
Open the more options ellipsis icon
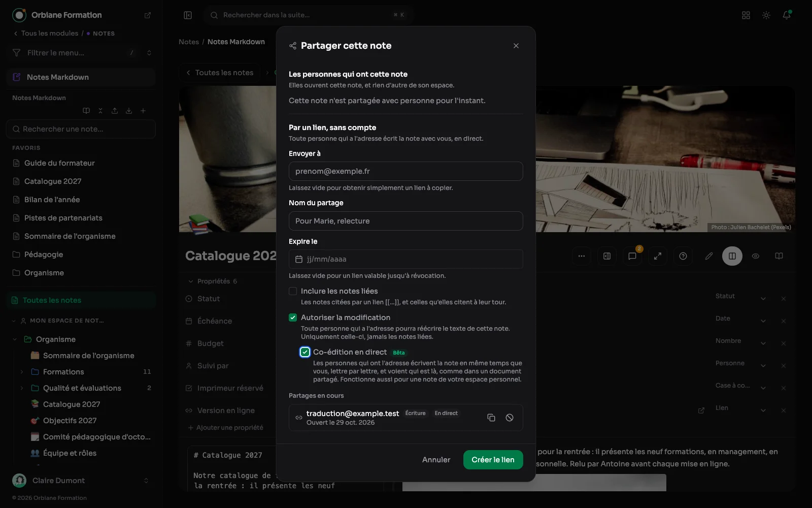click(582, 256)
